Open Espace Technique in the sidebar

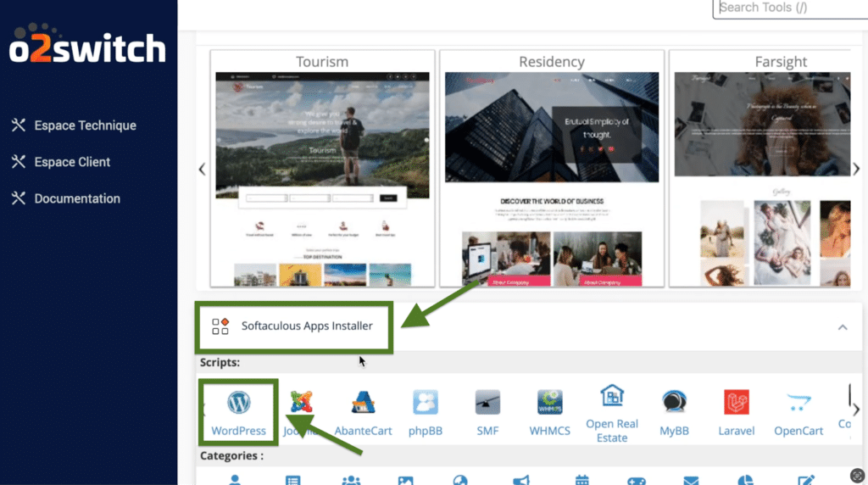pyautogui.click(x=86, y=125)
